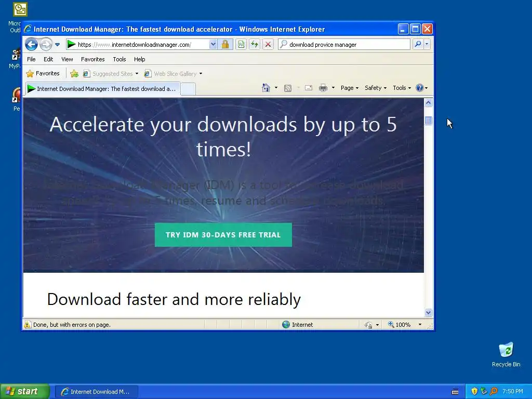Click the scrollbar up arrow
This screenshot has width=532, height=399.
tap(428, 103)
